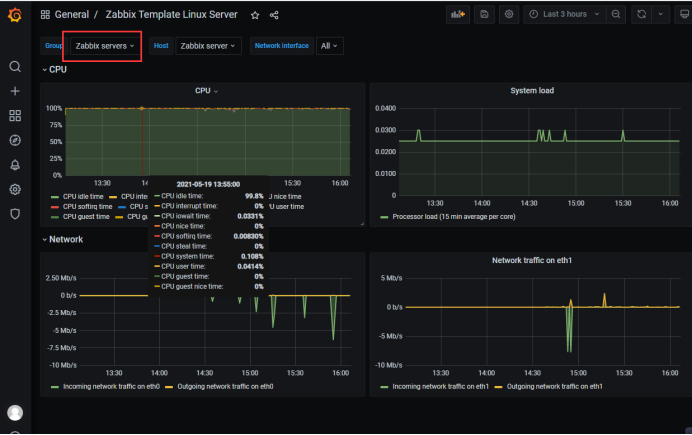Cycle view mode with monitor icon
692x435 pixels.
684,15
